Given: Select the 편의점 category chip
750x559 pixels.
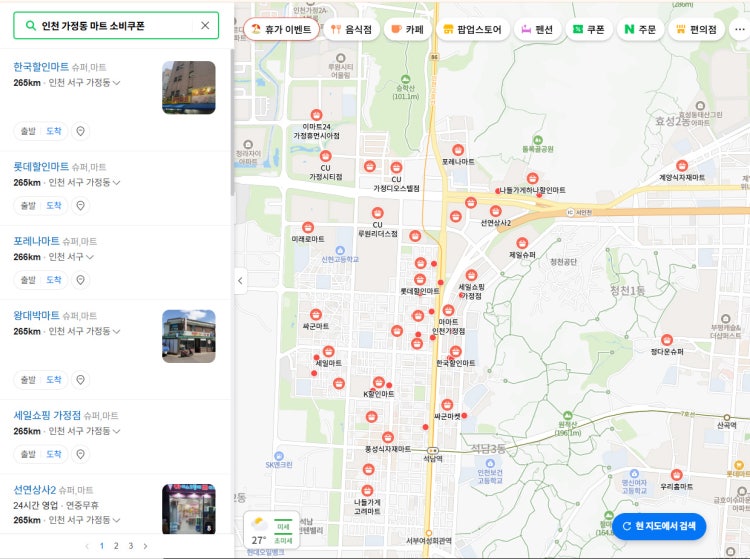Looking at the screenshot, I should click(x=696, y=29).
